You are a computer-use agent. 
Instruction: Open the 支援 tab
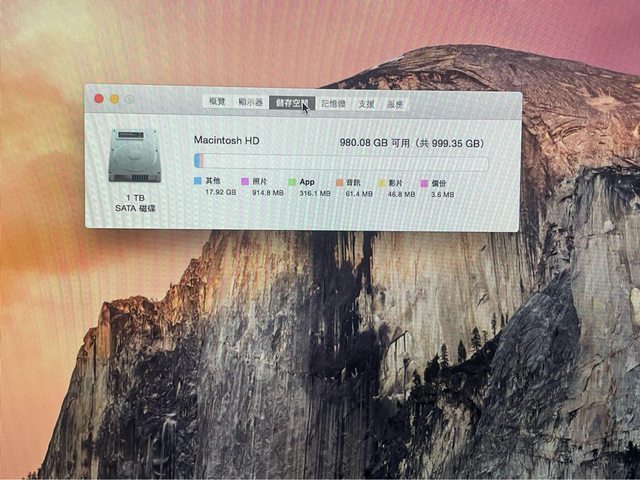[367, 103]
